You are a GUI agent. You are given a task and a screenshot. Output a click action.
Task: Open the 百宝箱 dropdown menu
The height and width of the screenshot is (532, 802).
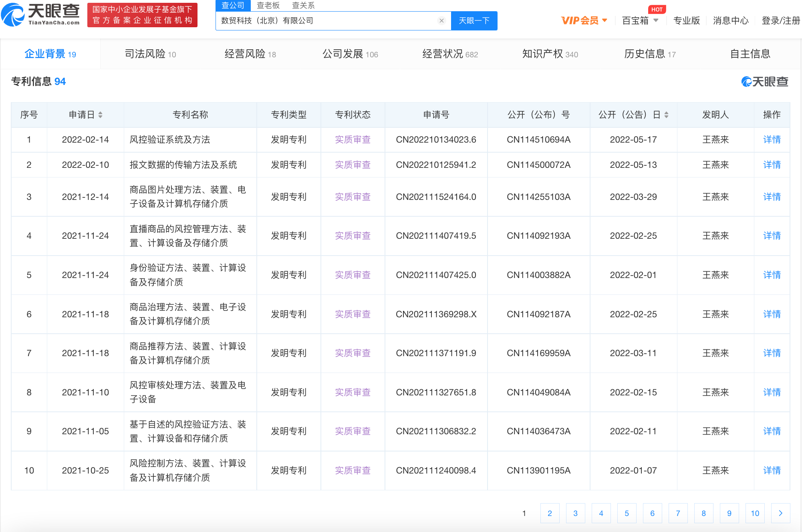640,20
